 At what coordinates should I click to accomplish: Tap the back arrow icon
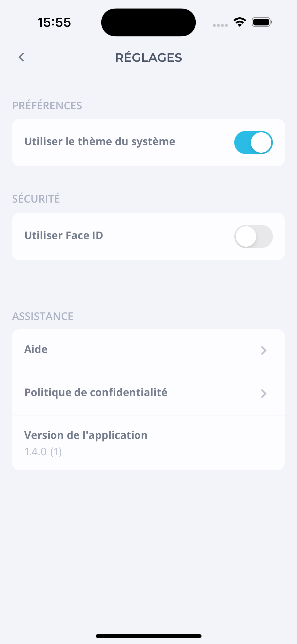[22, 57]
